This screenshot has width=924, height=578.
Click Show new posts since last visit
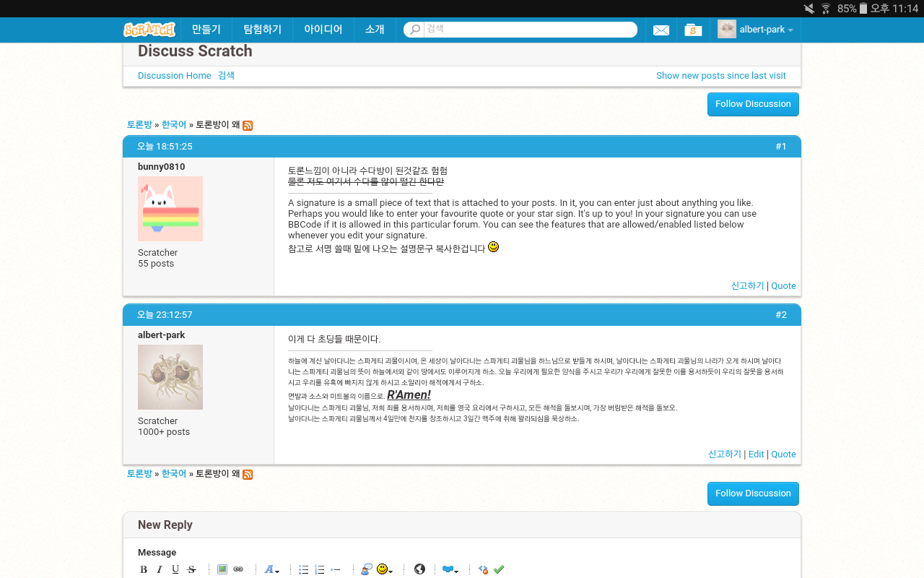click(x=720, y=76)
